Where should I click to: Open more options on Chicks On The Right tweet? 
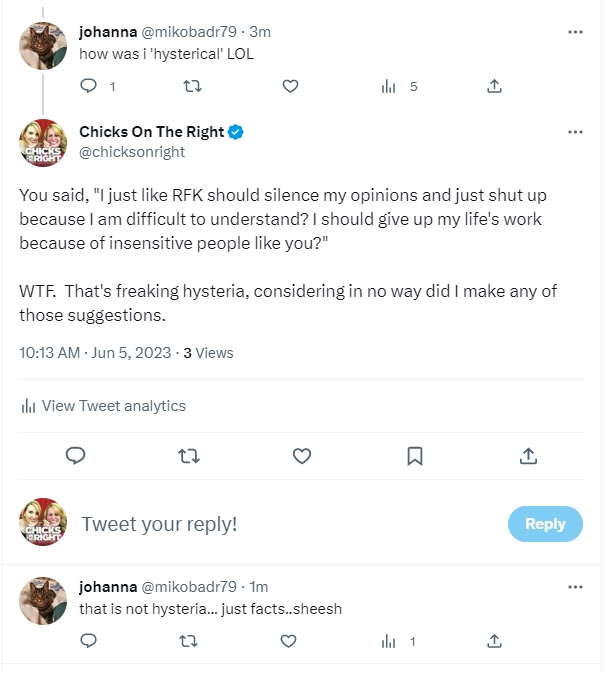pos(575,132)
